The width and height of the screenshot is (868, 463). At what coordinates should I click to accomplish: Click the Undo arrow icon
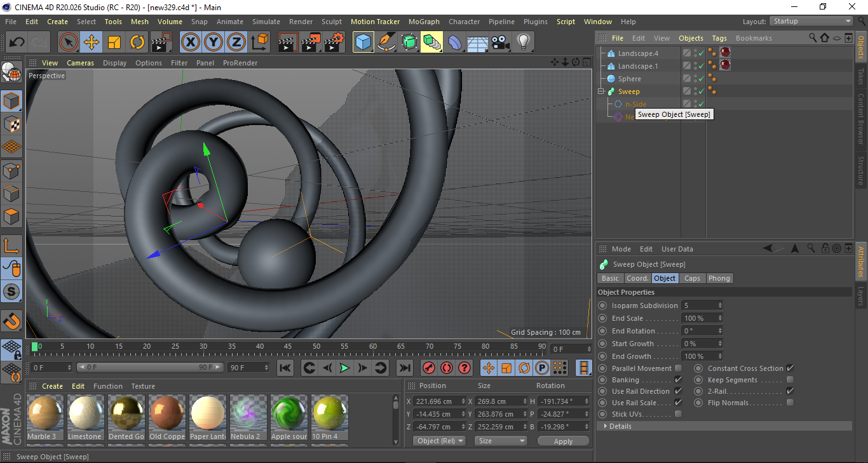[17, 43]
